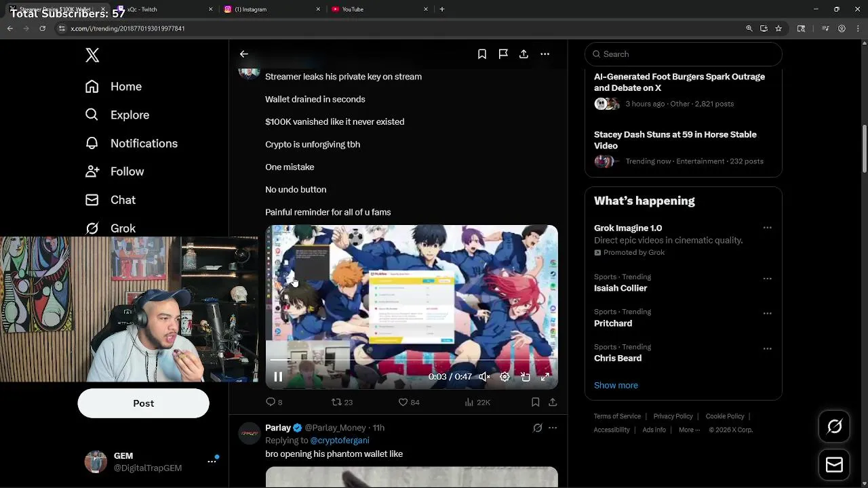Open more options for Chris Beard
Image resolution: width=868 pixels, height=488 pixels.
point(767,349)
